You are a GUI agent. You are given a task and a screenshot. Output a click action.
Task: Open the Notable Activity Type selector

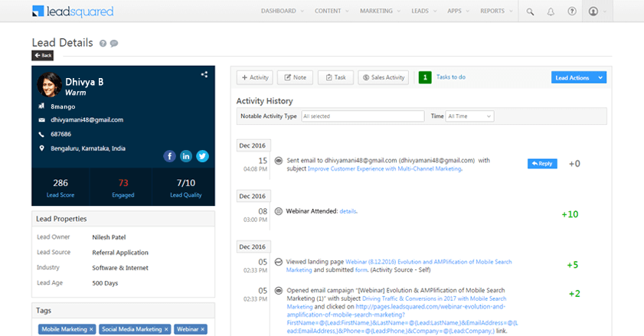click(363, 116)
